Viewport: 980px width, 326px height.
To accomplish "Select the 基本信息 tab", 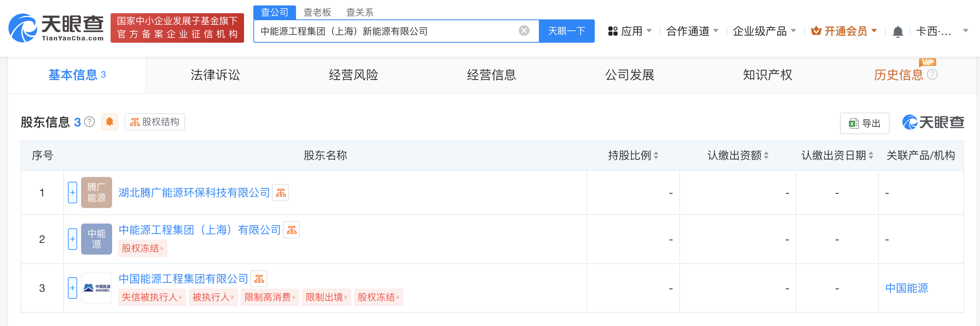I will [x=77, y=75].
